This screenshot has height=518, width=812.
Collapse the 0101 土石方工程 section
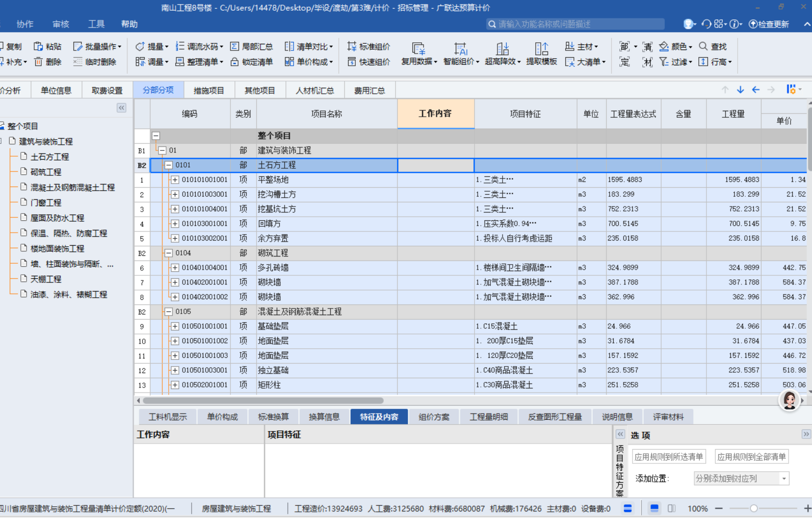(169, 165)
